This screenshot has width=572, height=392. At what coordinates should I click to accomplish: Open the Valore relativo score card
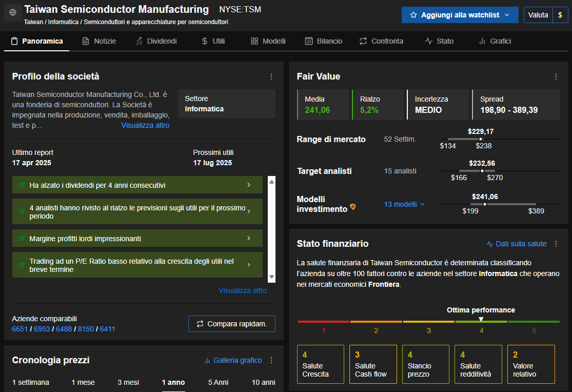531,364
